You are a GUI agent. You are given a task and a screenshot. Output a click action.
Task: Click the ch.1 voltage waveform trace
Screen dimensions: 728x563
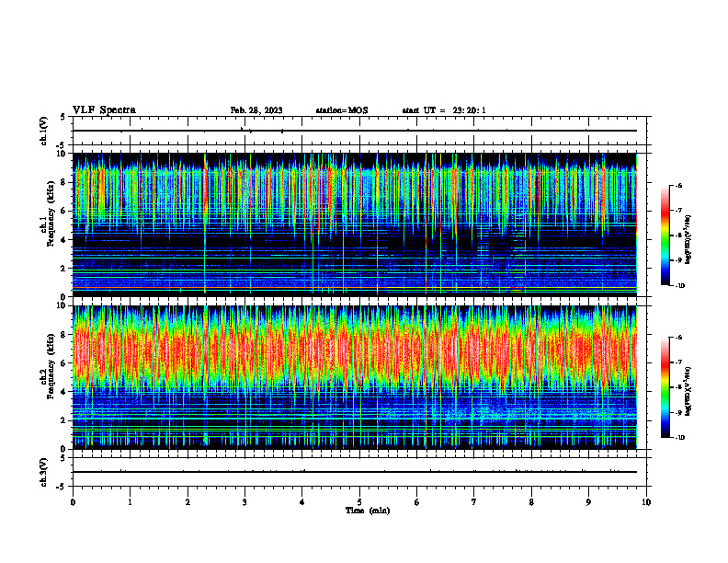355,131
